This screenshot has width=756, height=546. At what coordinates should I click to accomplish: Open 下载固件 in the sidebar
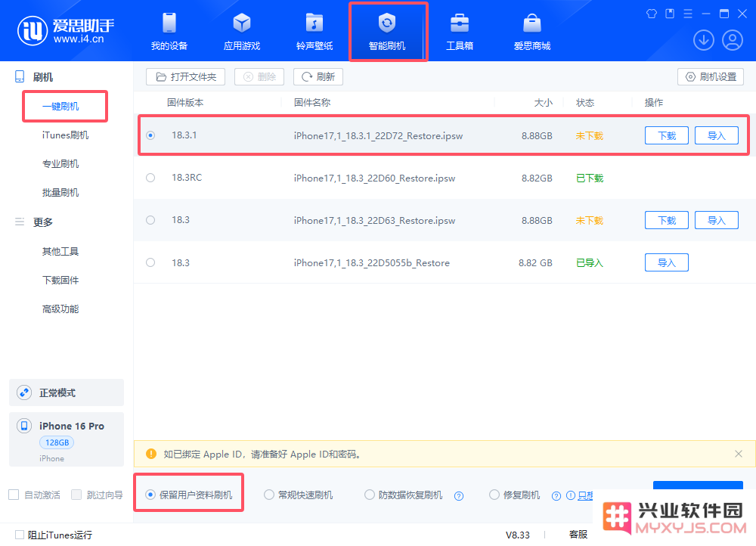point(60,281)
